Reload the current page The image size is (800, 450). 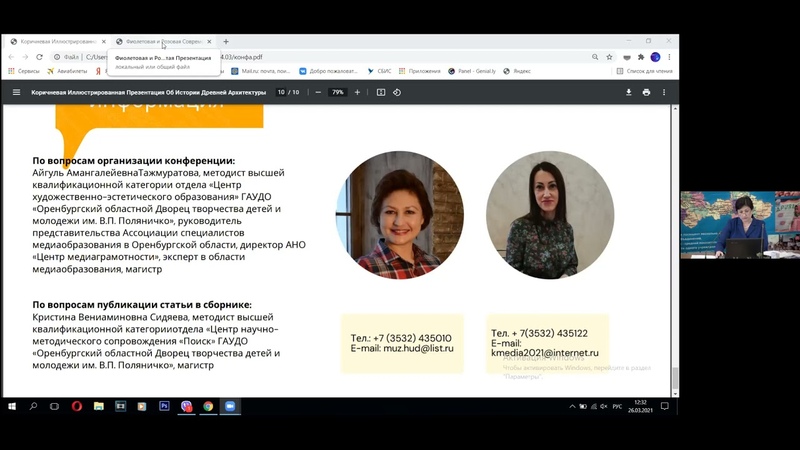(x=39, y=57)
